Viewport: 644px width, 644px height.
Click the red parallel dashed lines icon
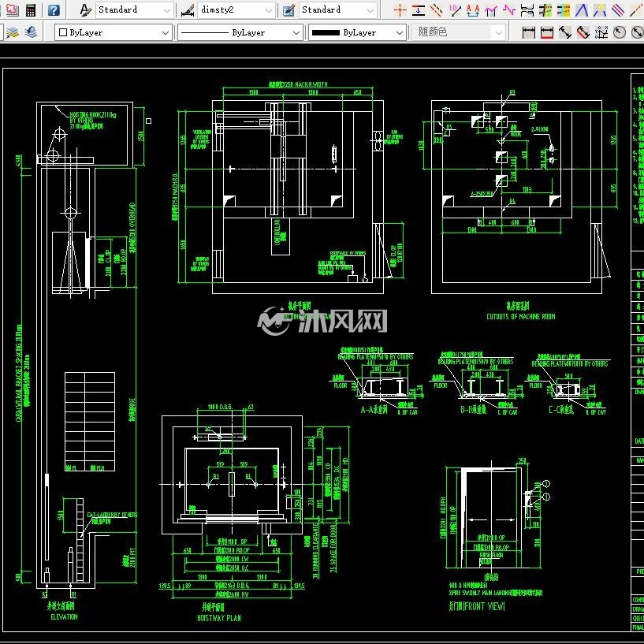coord(436,10)
